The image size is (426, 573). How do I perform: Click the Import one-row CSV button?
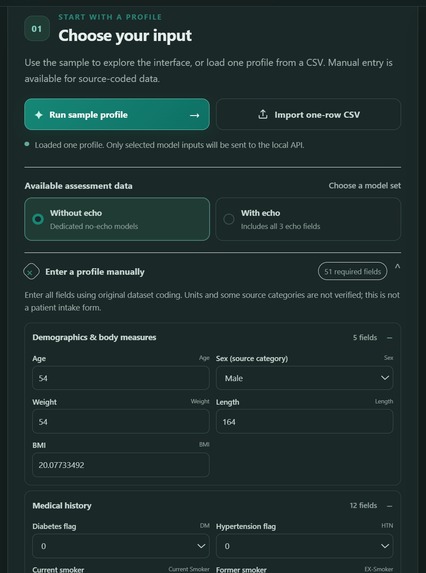(x=308, y=114)
